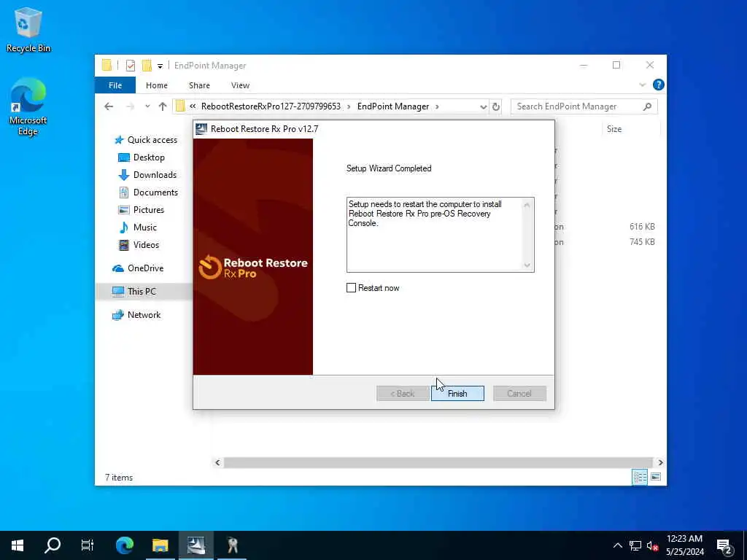Screen dimensions: 747x560
Task: Open recent locations dropdown arrow
Action: (x=147, y=106)
